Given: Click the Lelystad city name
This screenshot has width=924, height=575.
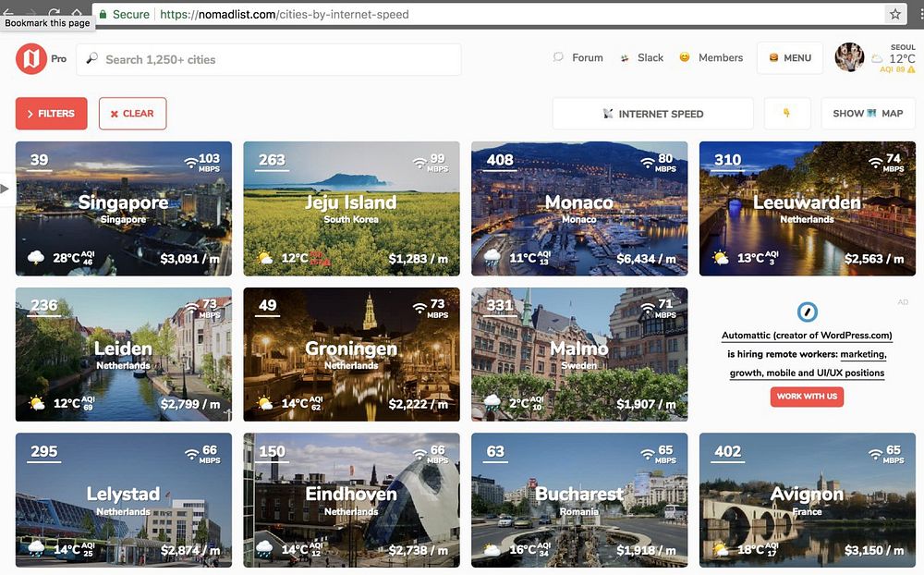Looking at the screenshot, I should 123,494.
